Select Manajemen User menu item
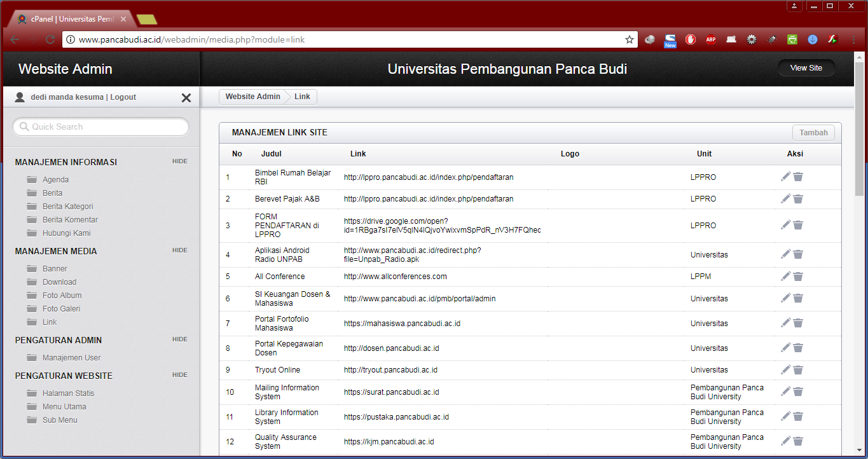This screenshot has width=868, height=459. coord(71,358)
